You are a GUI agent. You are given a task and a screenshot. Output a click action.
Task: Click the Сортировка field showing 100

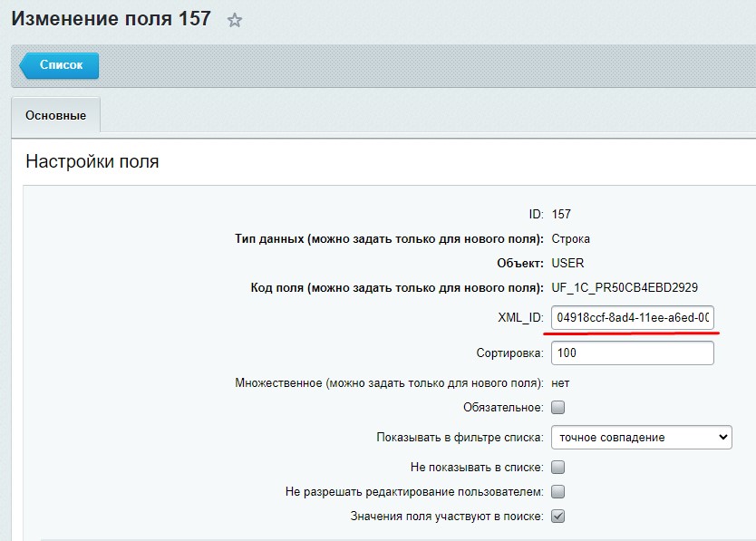pyautogui.click(x=632, y=353)
